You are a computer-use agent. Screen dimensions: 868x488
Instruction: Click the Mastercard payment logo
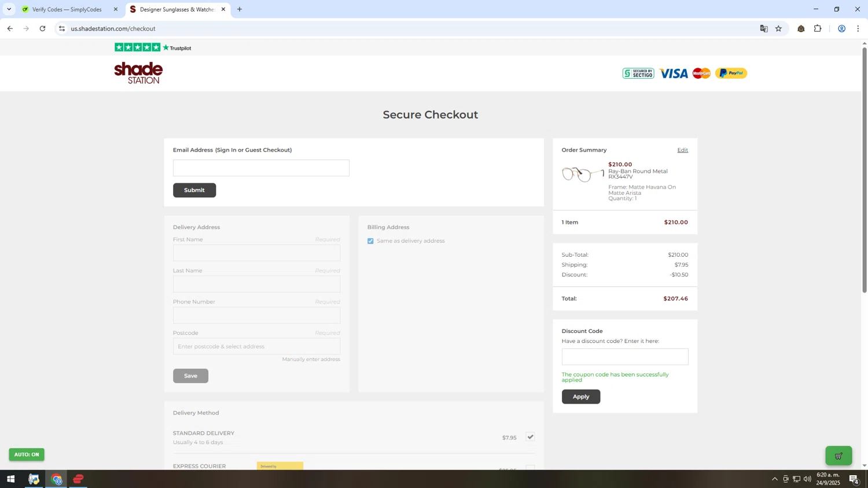701,73
